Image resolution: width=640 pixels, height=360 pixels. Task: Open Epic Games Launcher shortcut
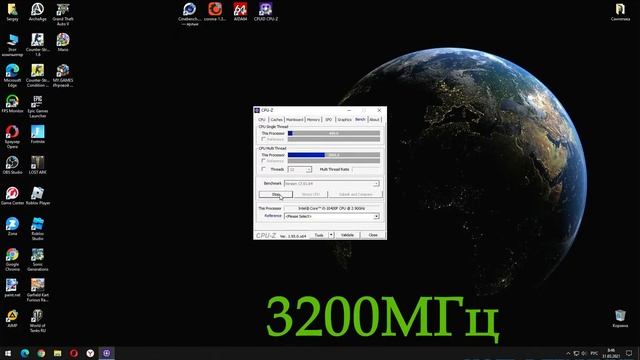coord(38,106)
